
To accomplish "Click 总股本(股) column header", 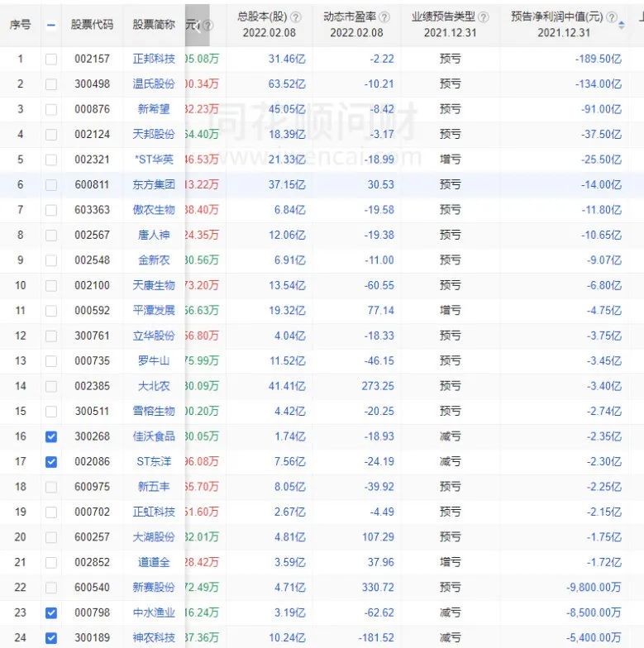I will tap(263, 17).
